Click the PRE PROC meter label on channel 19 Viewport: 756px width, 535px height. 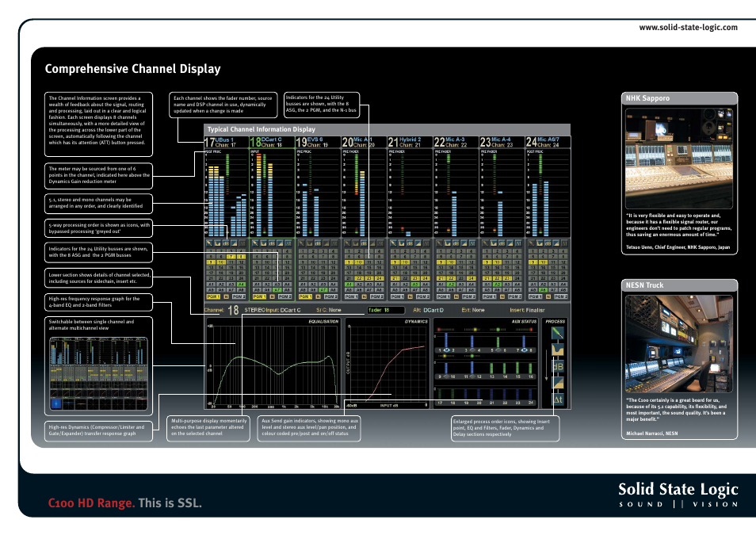304,151
